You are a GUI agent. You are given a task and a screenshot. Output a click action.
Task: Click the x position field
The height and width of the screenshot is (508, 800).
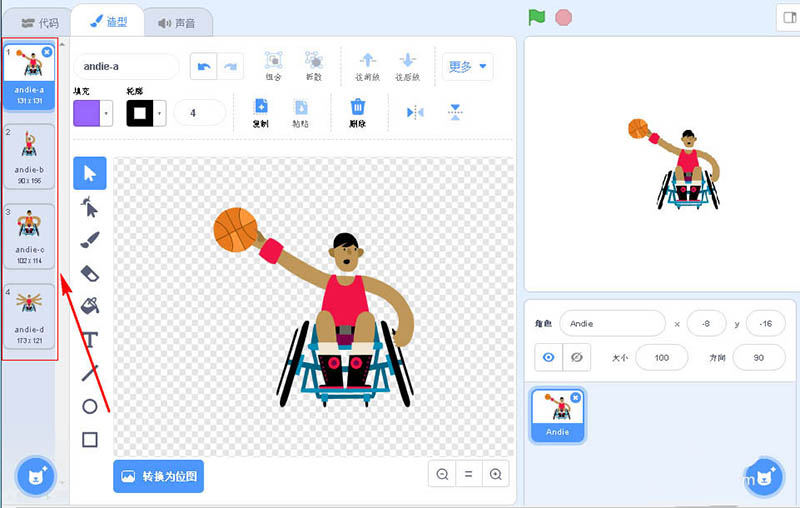click(706, 323)
